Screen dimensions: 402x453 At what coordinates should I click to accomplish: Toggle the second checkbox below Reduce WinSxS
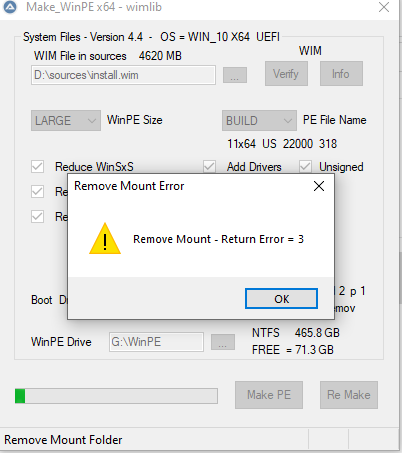(x=37, y=191)
